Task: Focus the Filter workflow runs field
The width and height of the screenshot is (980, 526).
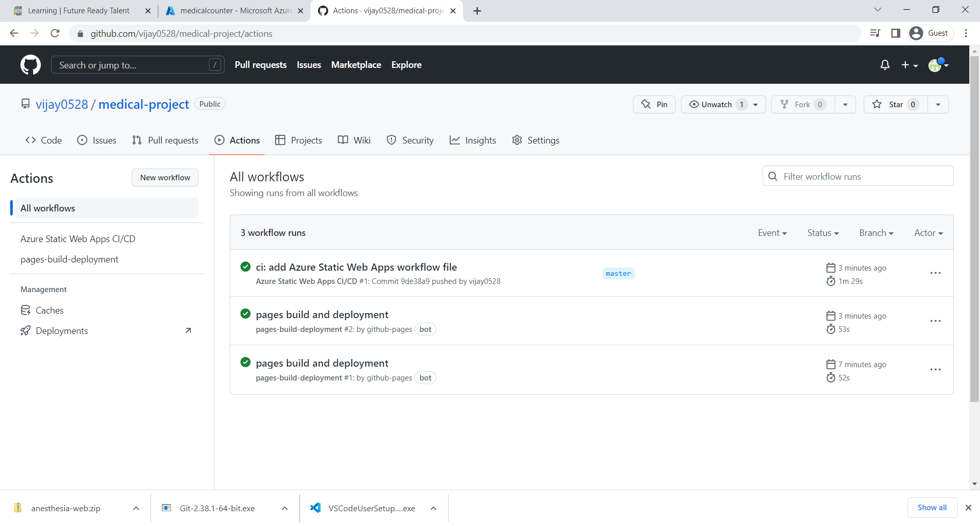Action: [x=858, y=176]
